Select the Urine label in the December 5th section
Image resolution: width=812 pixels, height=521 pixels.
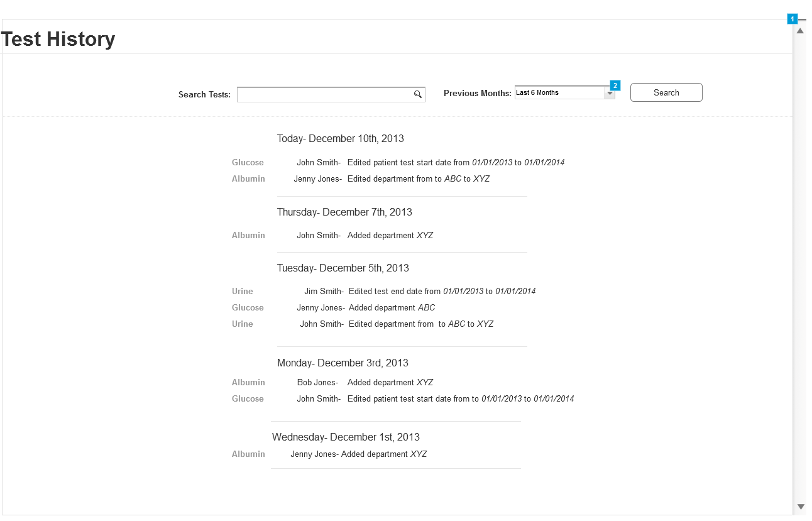pyautogui.click(x=242, y=291)
